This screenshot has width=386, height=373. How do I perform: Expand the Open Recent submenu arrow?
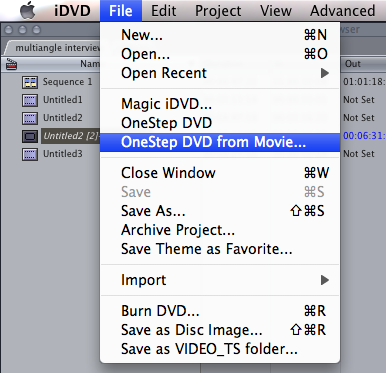[325, 73]
